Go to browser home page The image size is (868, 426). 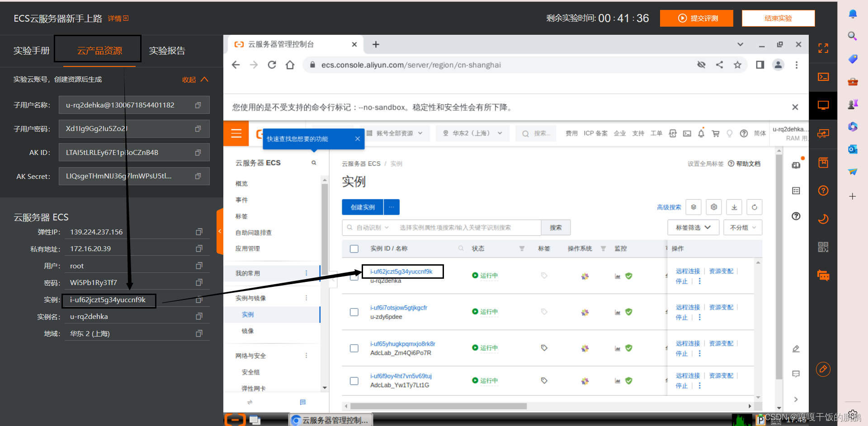click(x=290, y=65)
